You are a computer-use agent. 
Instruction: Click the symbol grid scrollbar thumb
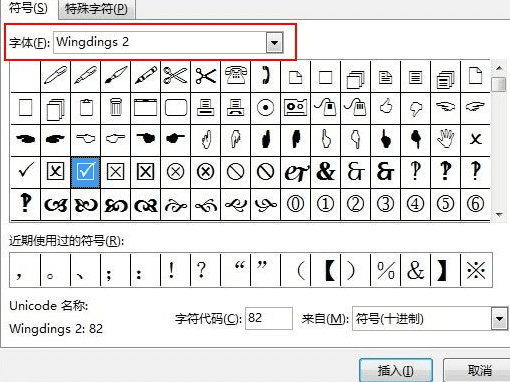pos(499,84)
